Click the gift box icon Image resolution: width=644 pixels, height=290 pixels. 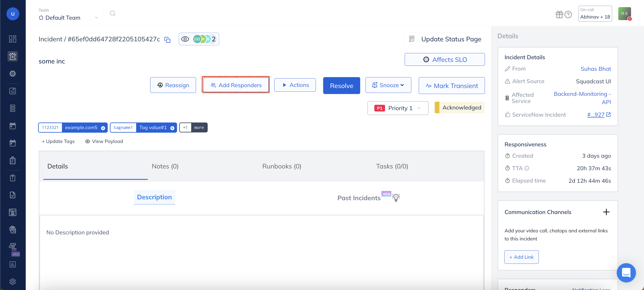click(559, 15)
